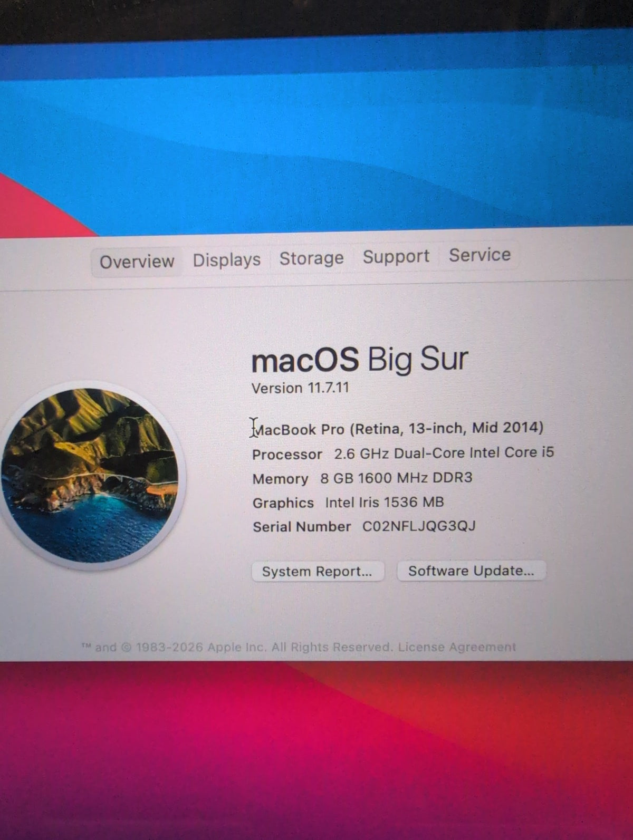Viewport: 633px width, 840px height.
Task: Select the MacBook Pro model line
Action: (398, 429)
